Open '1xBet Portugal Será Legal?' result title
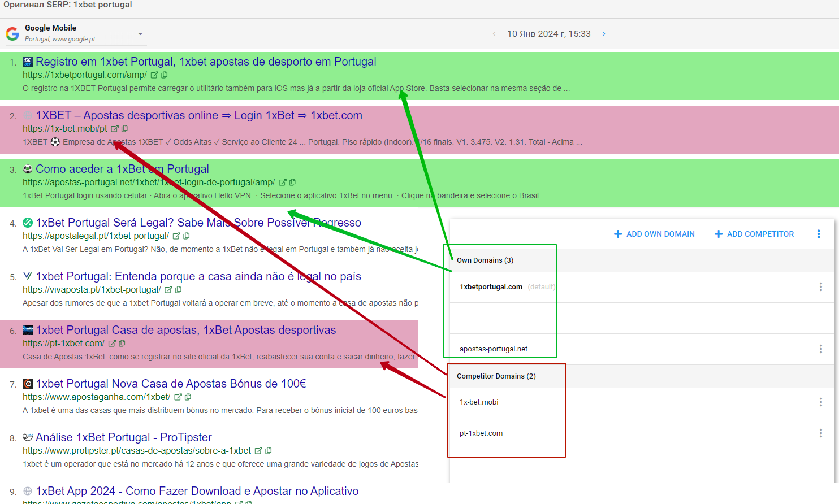The width and height of the screenshot is (839, 504). tap(198, 223)
